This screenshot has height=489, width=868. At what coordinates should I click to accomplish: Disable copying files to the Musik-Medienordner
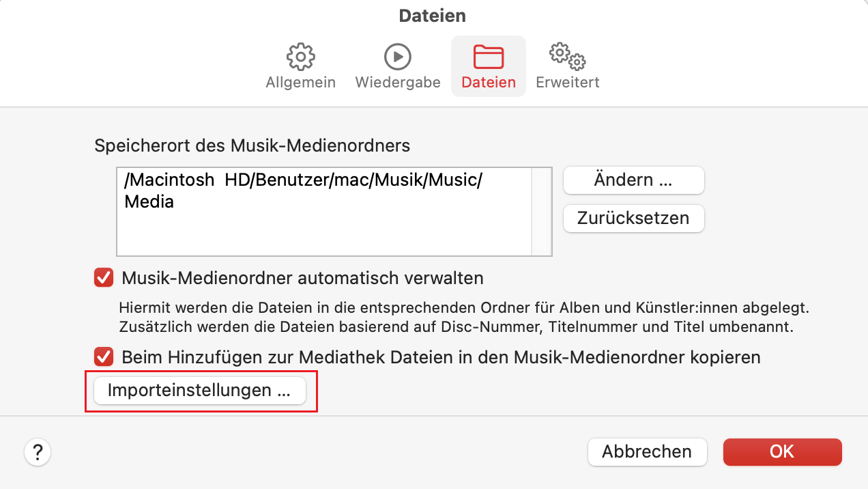[x=104, y=356]
